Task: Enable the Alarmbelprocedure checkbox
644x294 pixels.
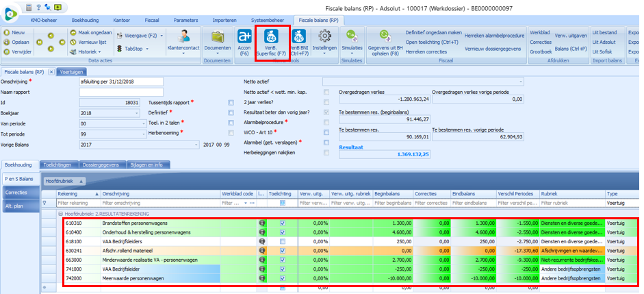Action: point(326,122)
